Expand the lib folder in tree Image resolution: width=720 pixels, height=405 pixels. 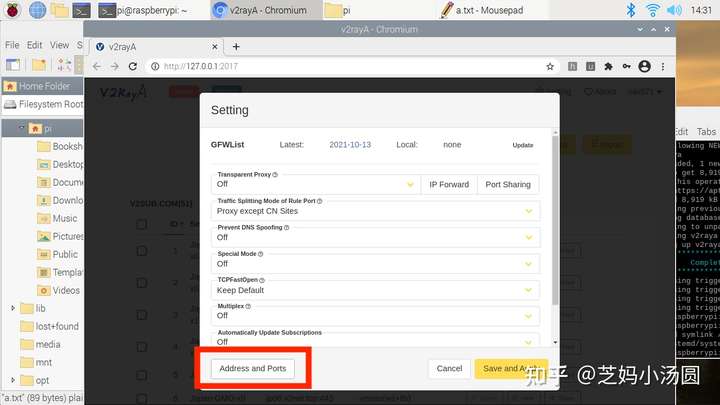[x=13, y=308]
